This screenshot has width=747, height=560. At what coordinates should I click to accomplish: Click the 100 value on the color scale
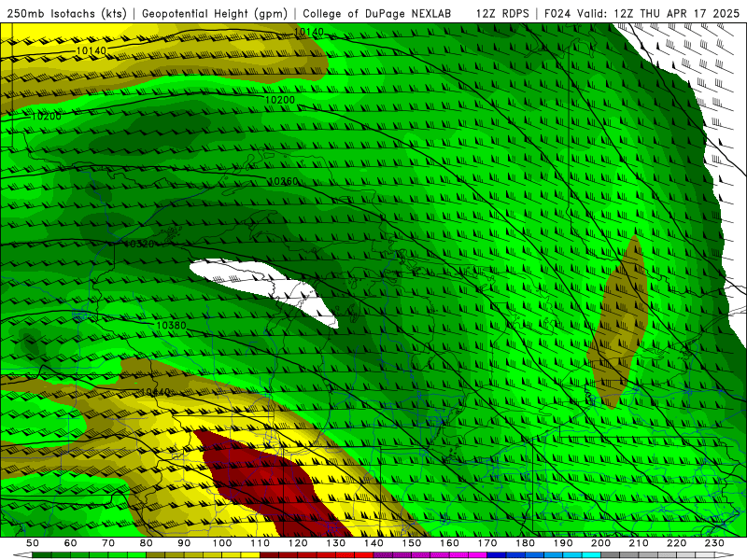(222, 543)
